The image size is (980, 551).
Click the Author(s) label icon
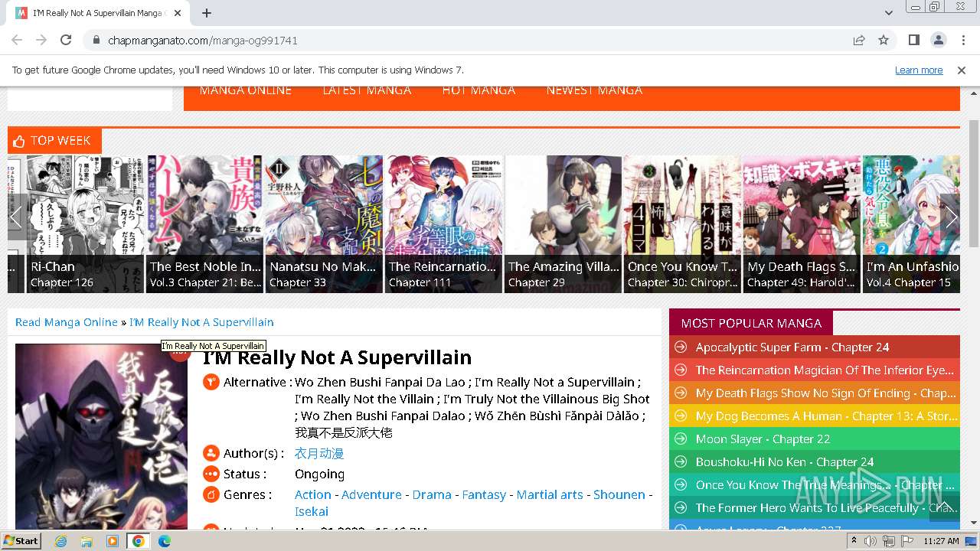211,454
